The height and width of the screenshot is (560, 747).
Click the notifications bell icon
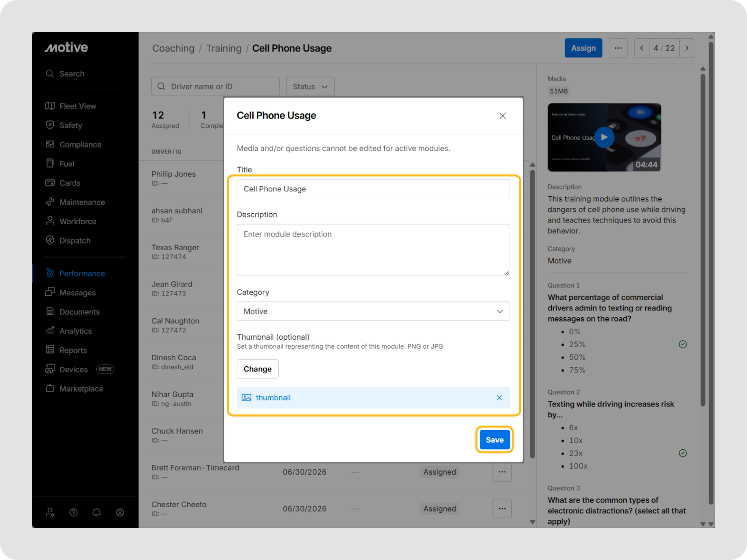tap(97, 512)
